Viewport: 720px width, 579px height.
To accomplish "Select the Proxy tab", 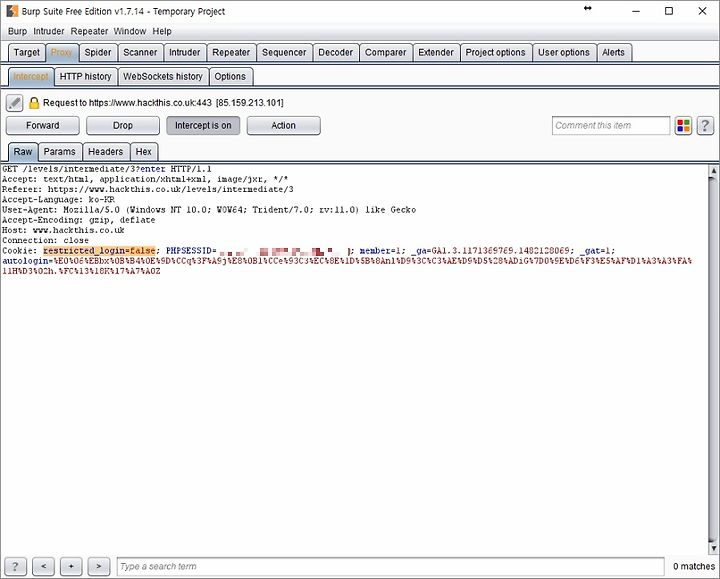I will (x=62, y=52).
